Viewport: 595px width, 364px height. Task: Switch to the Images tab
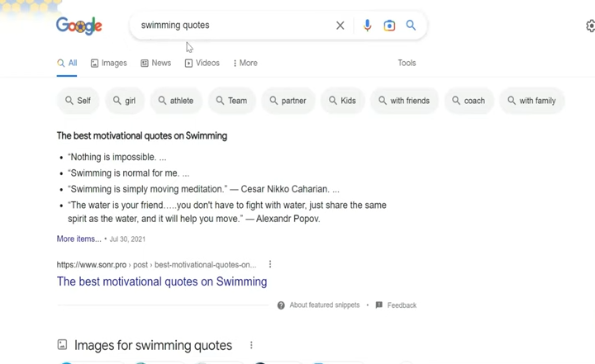(x=108, y=63)
